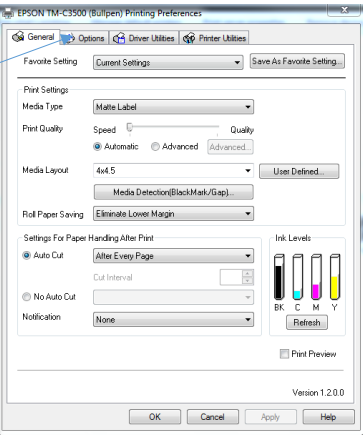Image resolution: width=363 pixels, height=442 pixels.
Task: Click the Printer Utilities tab icon
Action: pos(189,38)
